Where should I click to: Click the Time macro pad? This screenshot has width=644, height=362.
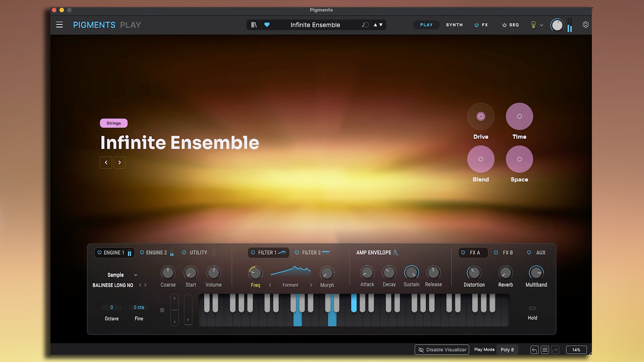point(519,116)
